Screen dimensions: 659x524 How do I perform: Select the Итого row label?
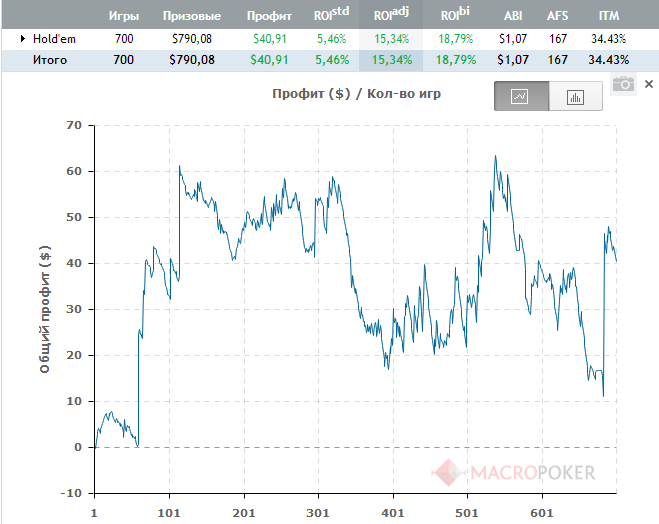(50, 60)
